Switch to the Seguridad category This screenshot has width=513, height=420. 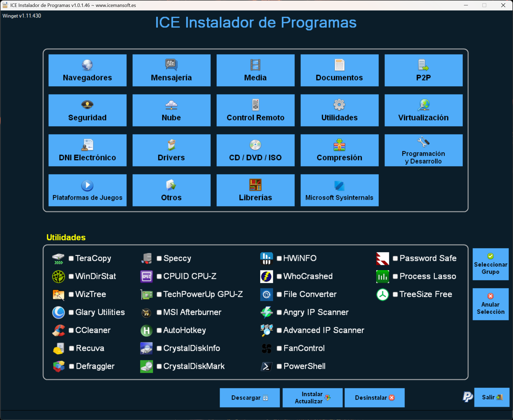(88, 110)
